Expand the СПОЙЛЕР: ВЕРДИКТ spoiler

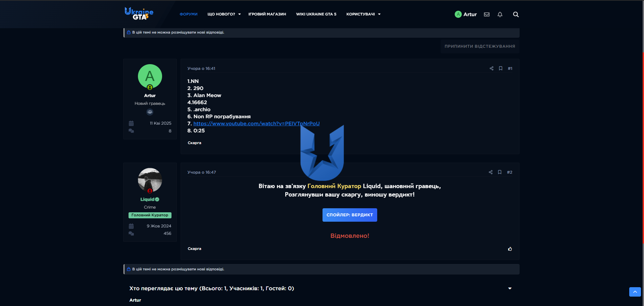[x=350, y=215]
